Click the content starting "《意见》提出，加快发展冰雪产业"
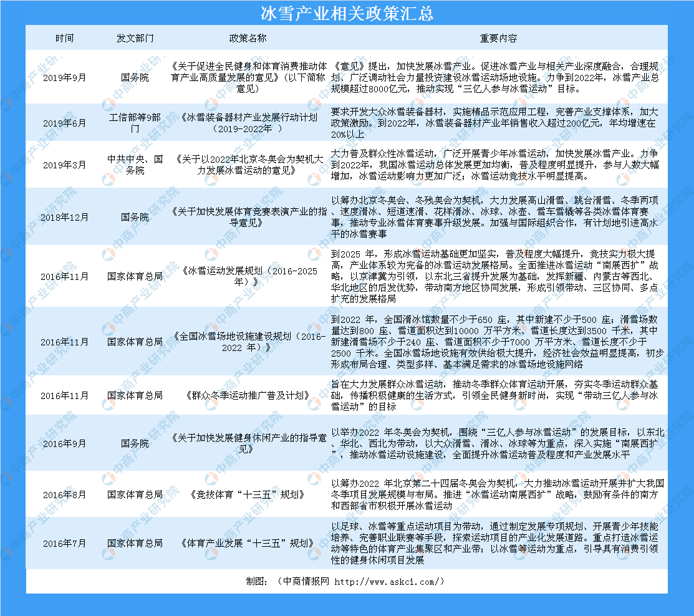 coord(495,77)
